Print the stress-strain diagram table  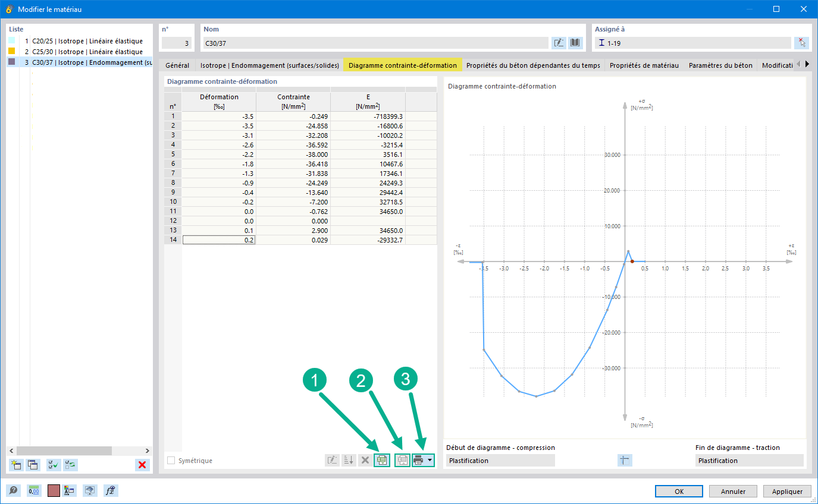pos(419,460)
